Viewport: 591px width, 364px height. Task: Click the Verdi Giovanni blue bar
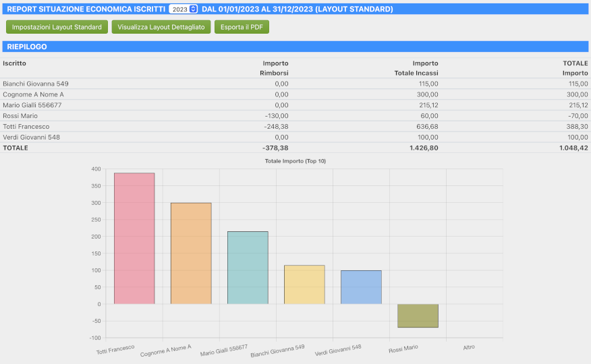[x=361, y=287]
